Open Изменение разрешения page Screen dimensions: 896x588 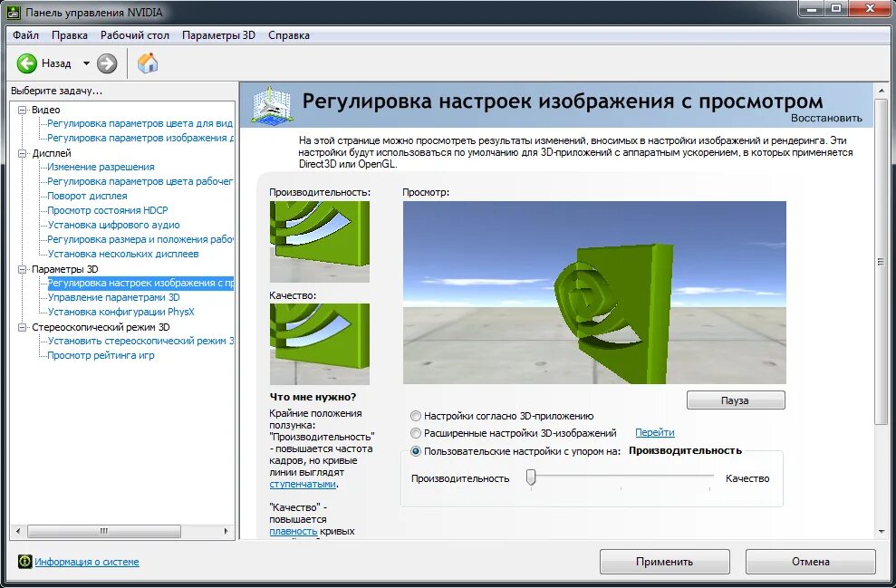[x=101, y=167]
